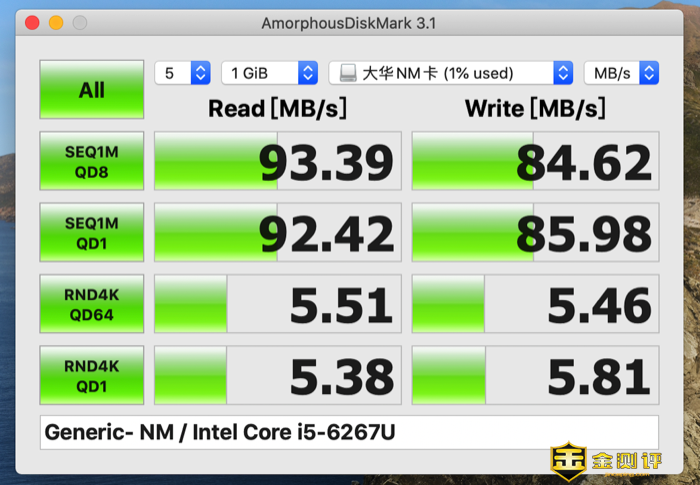Click the 5.46 random write result
The image size is (700, 485).
tap(535, 304)
